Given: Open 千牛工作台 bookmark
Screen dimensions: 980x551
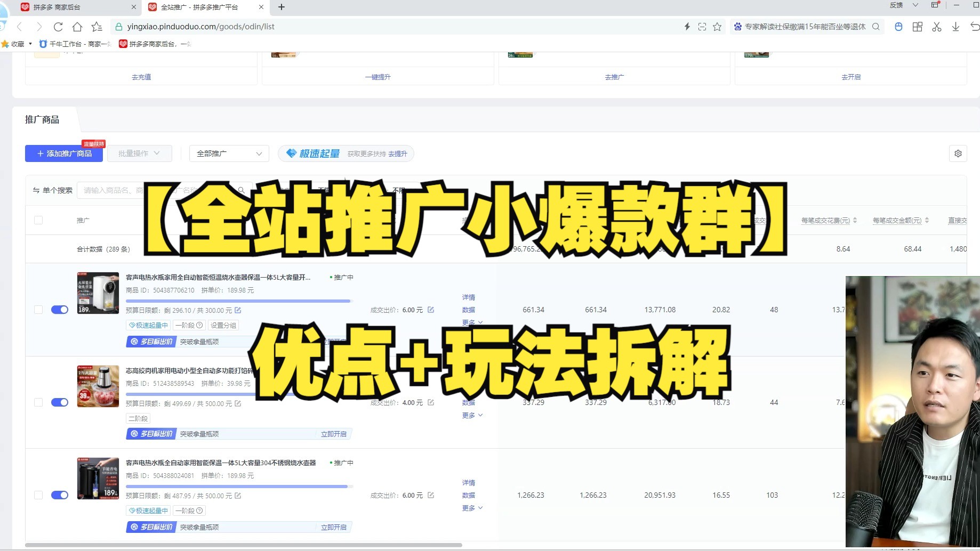Looking at the screenshot, I should pyautogui.click(x=75, y=44).
